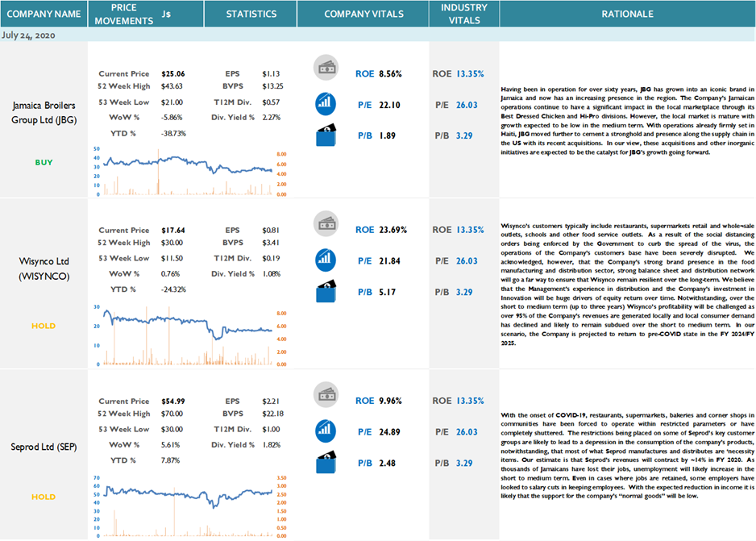Screen dimensions: 756x541
Task: Click the EPS value $0.81
Action: pyautogui.click(x=271, y=231)
